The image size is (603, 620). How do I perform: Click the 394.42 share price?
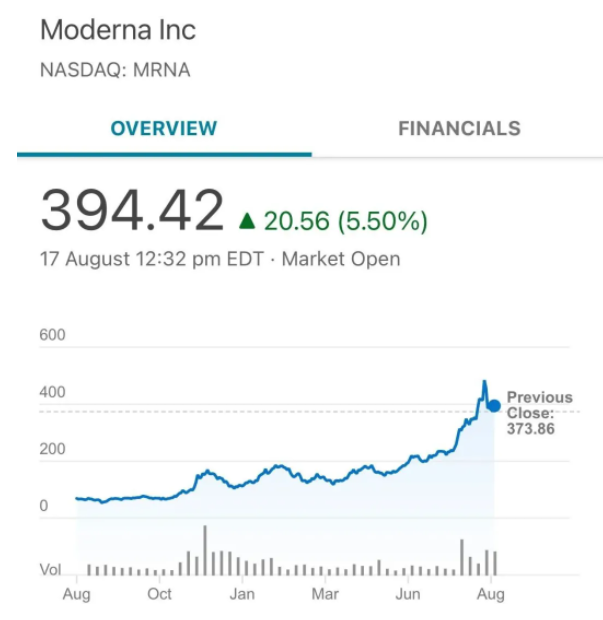(x=132, y=211)
